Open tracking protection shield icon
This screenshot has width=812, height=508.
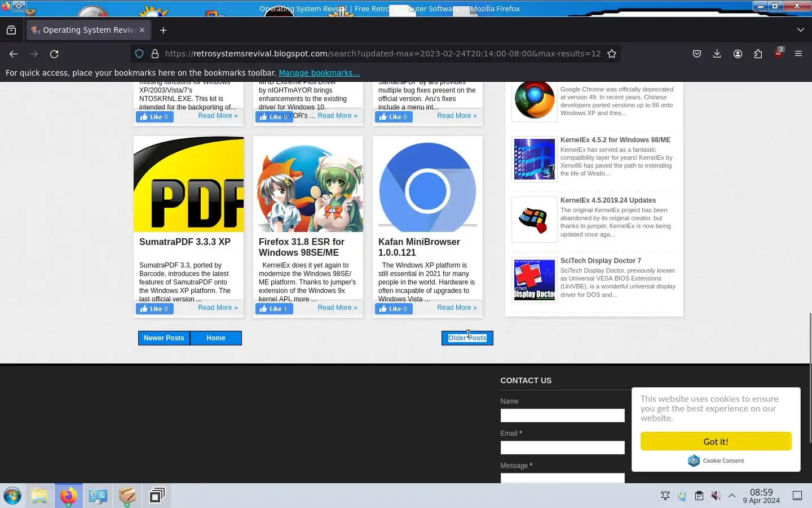point(139,54)
